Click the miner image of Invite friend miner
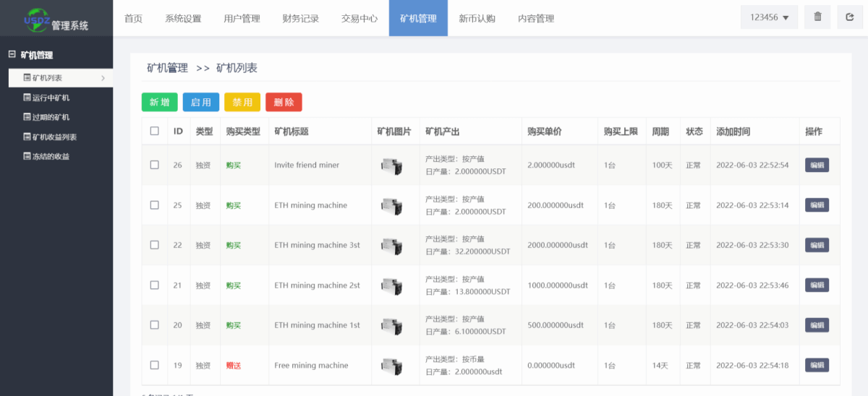This screenshot has height=396, width=868. click(391, 165)
